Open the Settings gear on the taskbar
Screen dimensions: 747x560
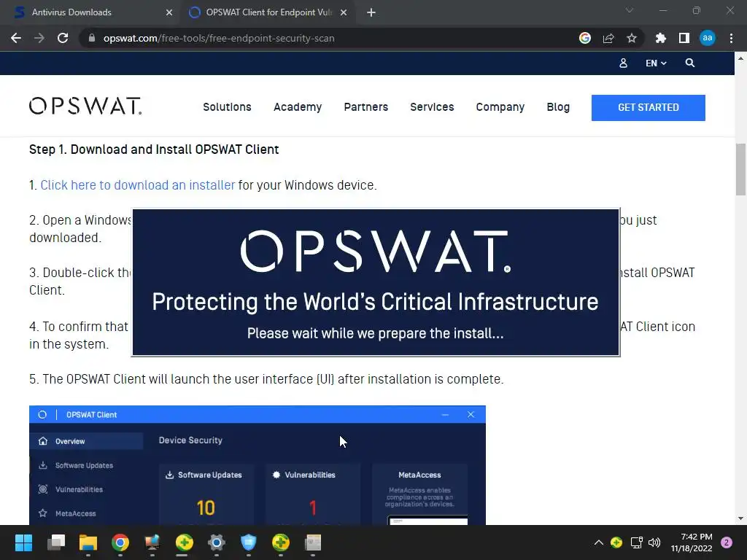(x=216, y=542)
